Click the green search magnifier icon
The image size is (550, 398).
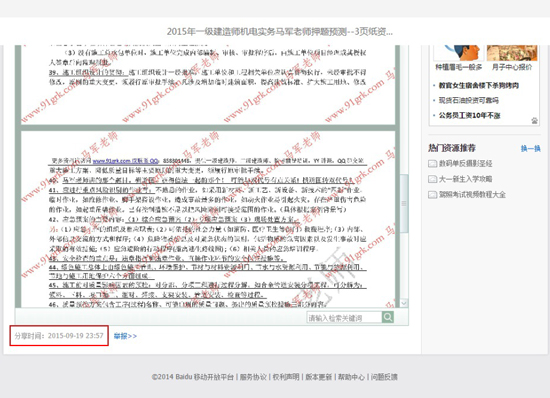click(388, 317)
